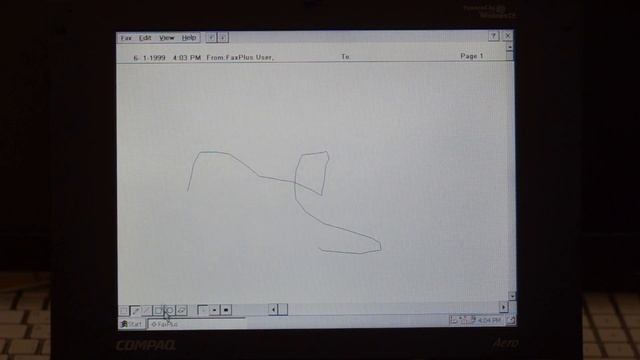This screenshot has height=360, width=640.
Task: Click the 'From:FaxPlus User' header text
Action: [240, 58]
